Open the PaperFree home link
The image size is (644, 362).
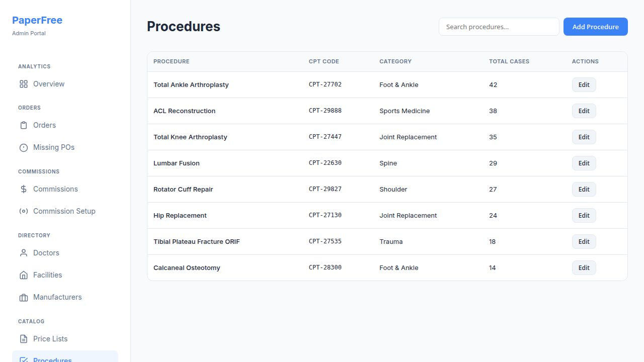37,20
